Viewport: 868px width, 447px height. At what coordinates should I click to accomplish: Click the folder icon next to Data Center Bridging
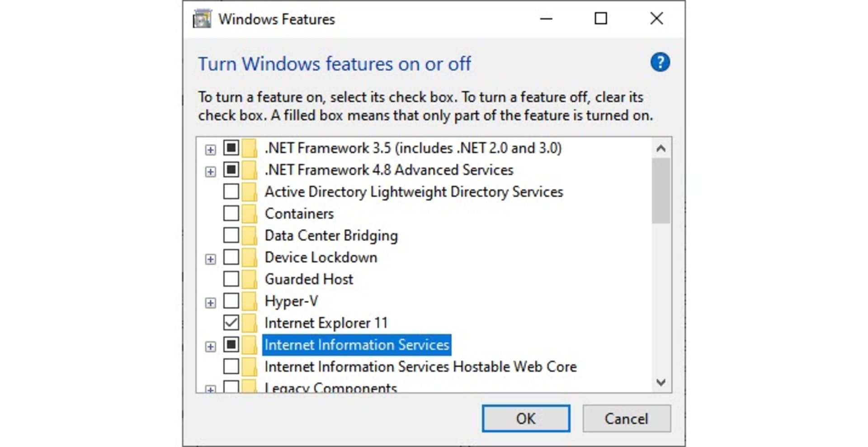[249, 235]
